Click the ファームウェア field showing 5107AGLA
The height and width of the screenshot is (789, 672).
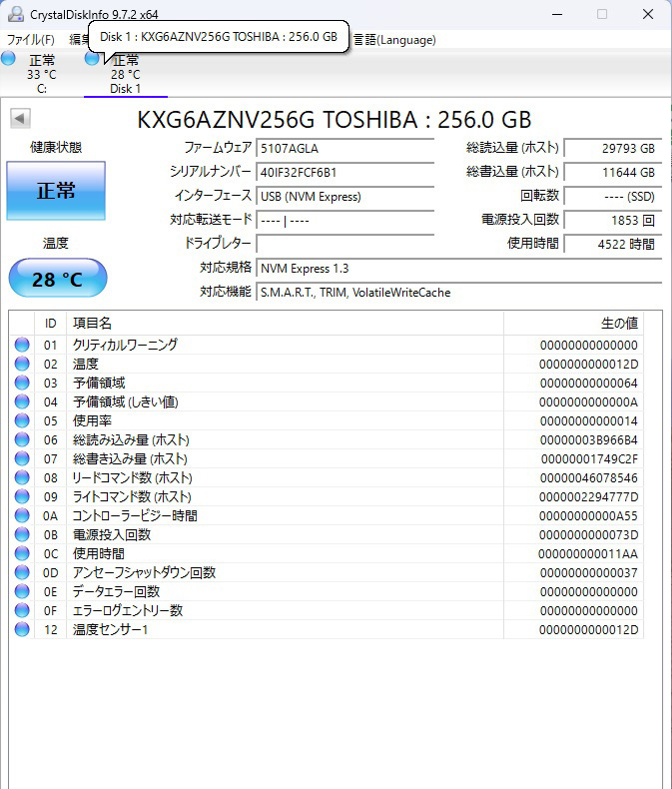point(344,148)
